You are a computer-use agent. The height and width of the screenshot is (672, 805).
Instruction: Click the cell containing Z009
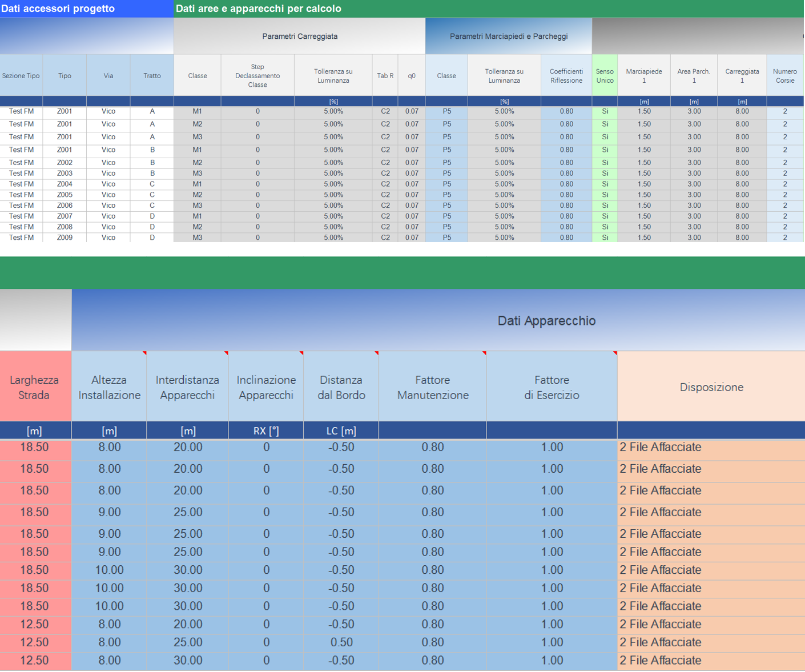[x=65, y=238]
